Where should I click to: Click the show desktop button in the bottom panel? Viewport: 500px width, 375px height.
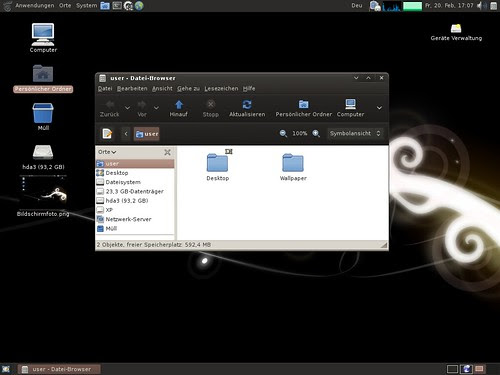[x=6, y=369]
